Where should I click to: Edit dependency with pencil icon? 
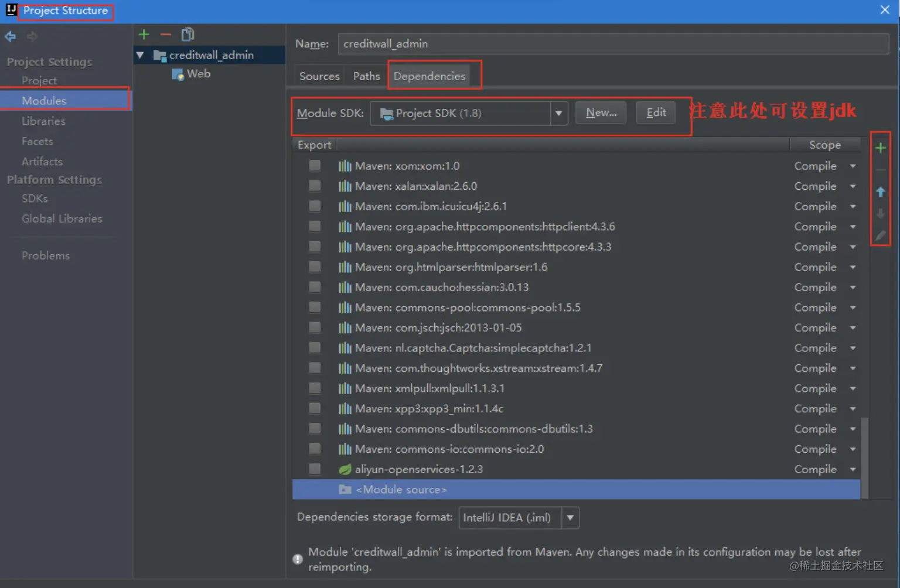880,235
